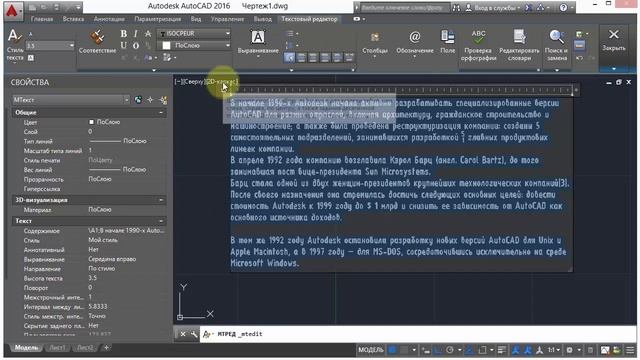Toggle italic text formatting
This screenshot has height=360, width=640.
(136, 34)
